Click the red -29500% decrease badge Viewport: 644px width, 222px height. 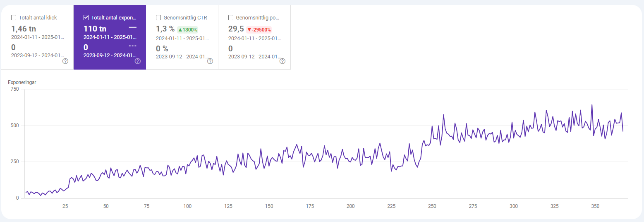click(x=259, y=29)
